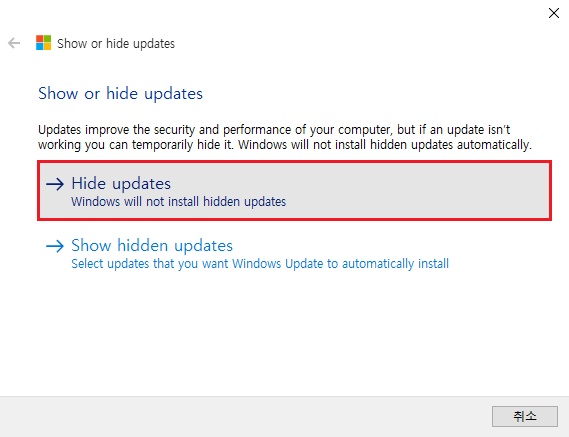This screenshot has width=569, height=437.
Task: Click the window title 'Show or hide updates'
Action: pyautogui.click(x=116, y=44)
